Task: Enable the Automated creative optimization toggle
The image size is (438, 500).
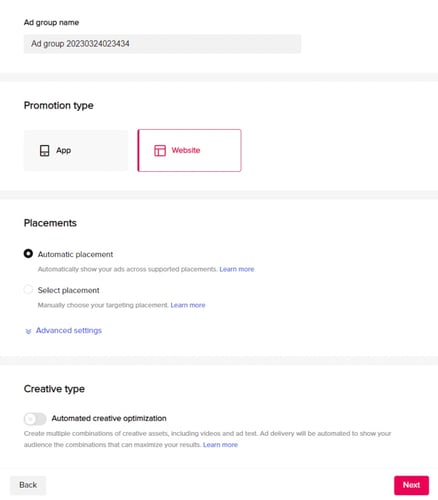Action: click(x=35, y=419)
